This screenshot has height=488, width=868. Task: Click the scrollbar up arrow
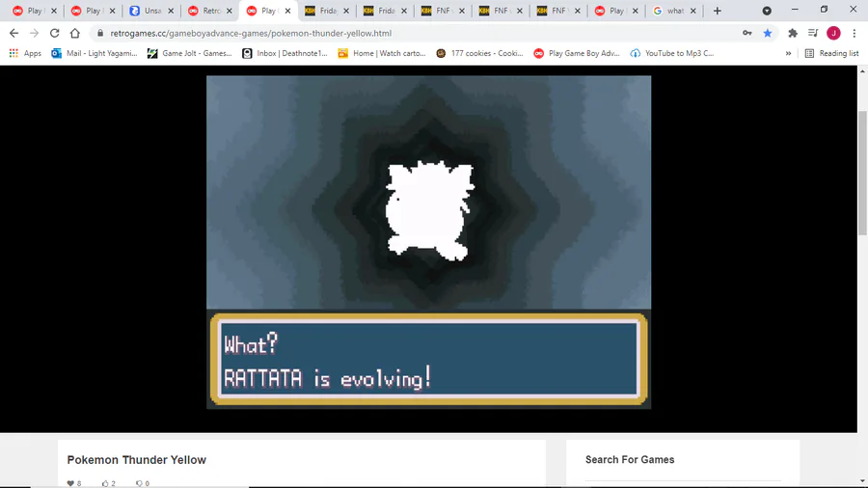862,70
